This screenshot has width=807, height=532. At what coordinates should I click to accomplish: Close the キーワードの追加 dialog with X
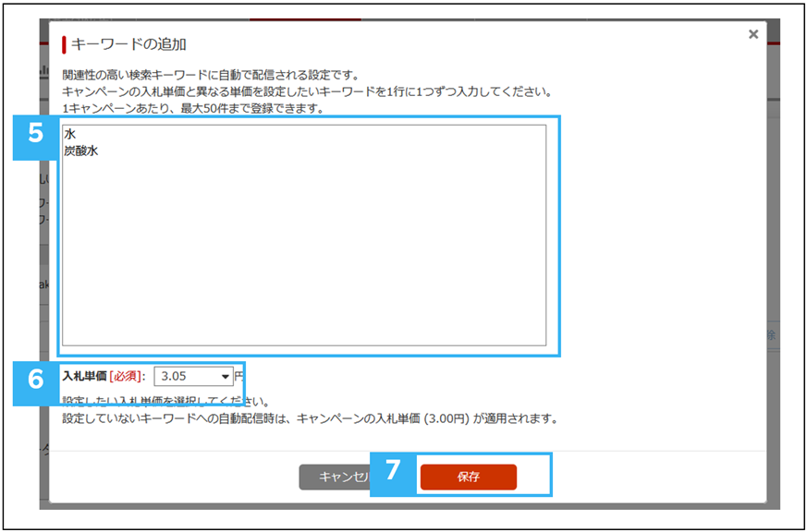(753, 34)
